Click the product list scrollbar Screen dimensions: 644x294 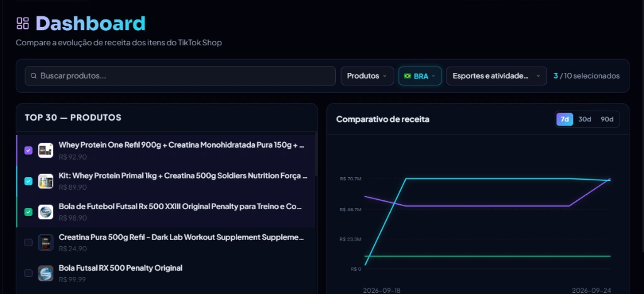316,154
